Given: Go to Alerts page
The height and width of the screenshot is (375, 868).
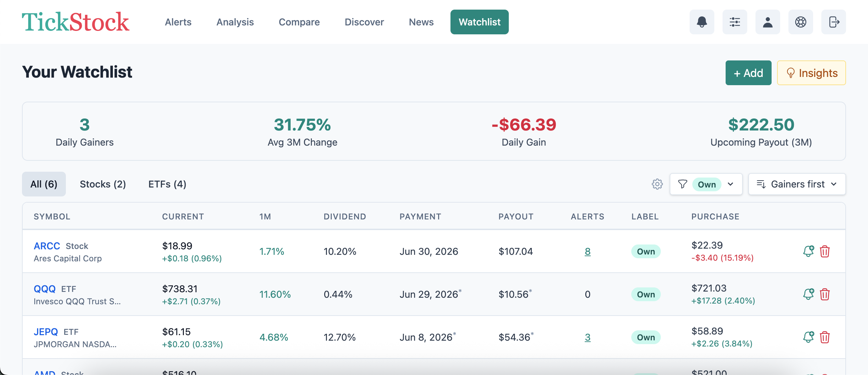Looking at the screenshot, I should coord(178,22).
